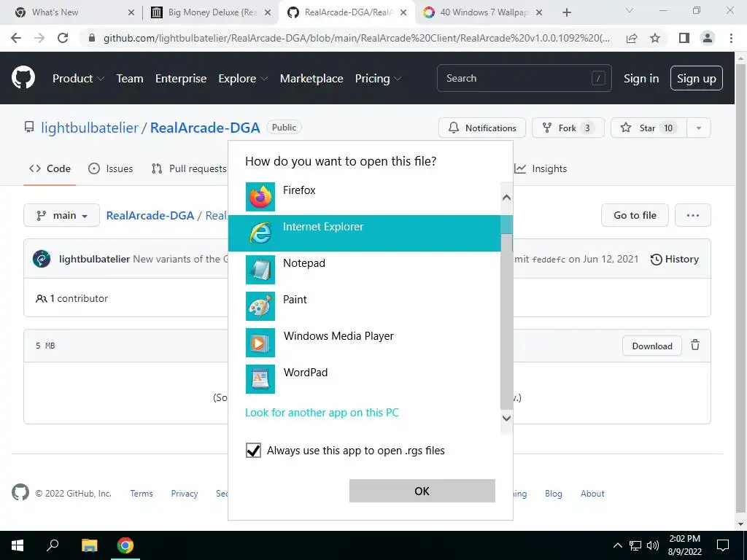Open taskbar search magnifier
The image size is (747, 560).
53,545
